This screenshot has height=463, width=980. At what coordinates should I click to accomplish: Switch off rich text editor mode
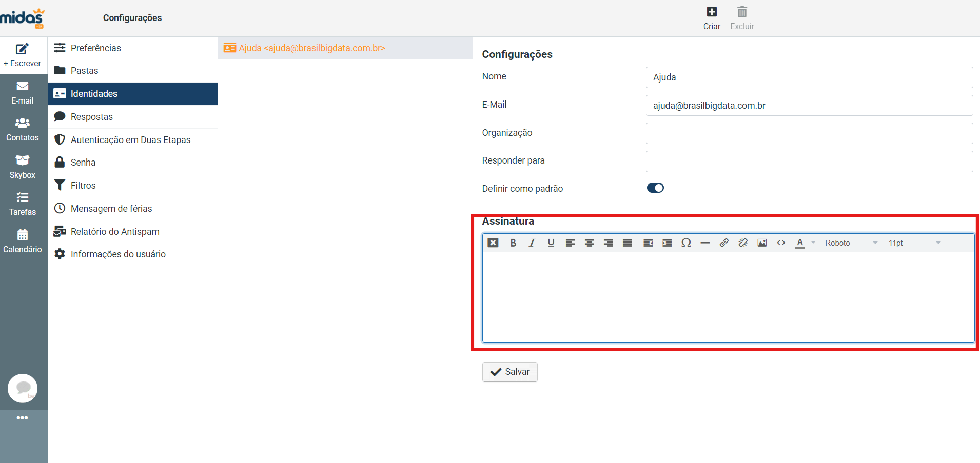click(x=493, y=243)
